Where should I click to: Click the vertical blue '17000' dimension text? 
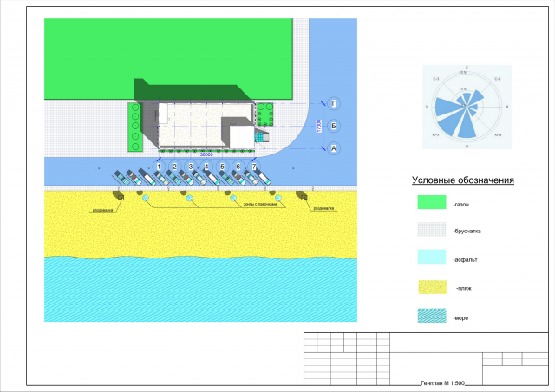coord(319,126)
